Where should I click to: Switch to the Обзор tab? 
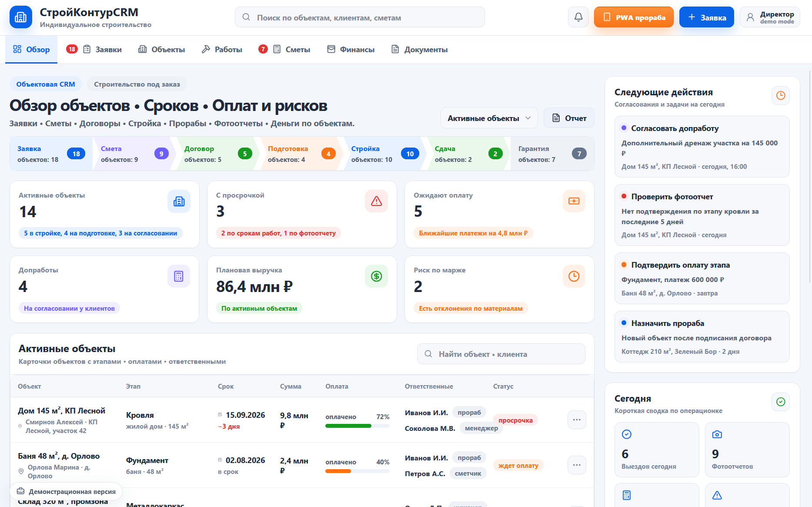31,49
